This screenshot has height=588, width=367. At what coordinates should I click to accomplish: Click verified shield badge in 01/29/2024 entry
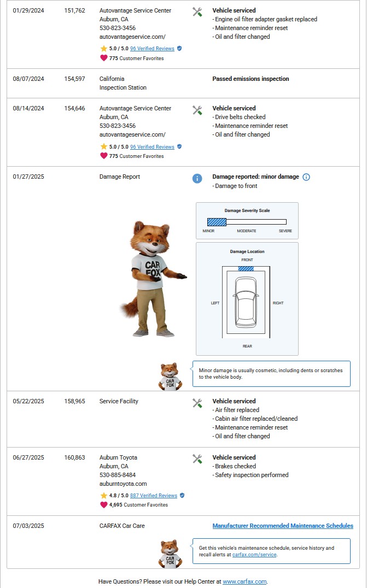(179, 49)
